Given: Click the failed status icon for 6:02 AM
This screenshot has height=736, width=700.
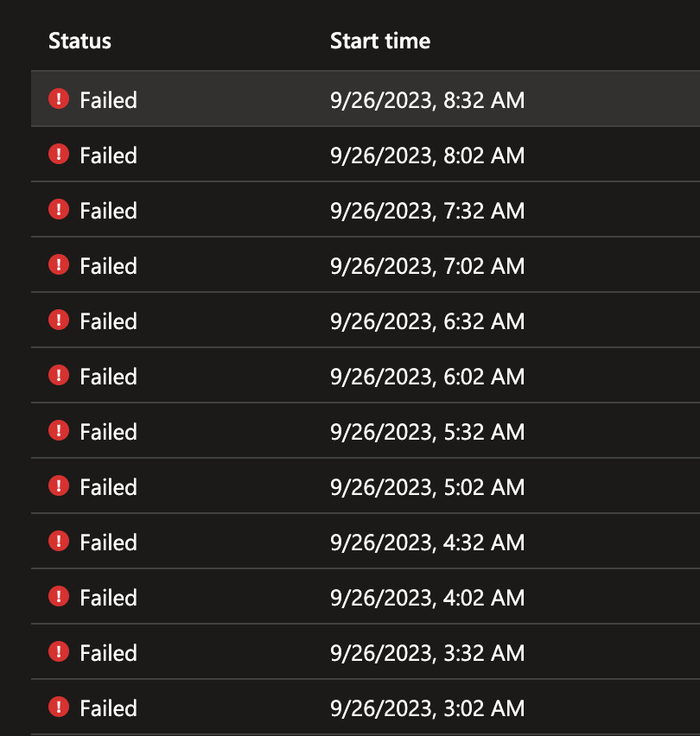Looking at the screenshot, I should pos(59,376).
